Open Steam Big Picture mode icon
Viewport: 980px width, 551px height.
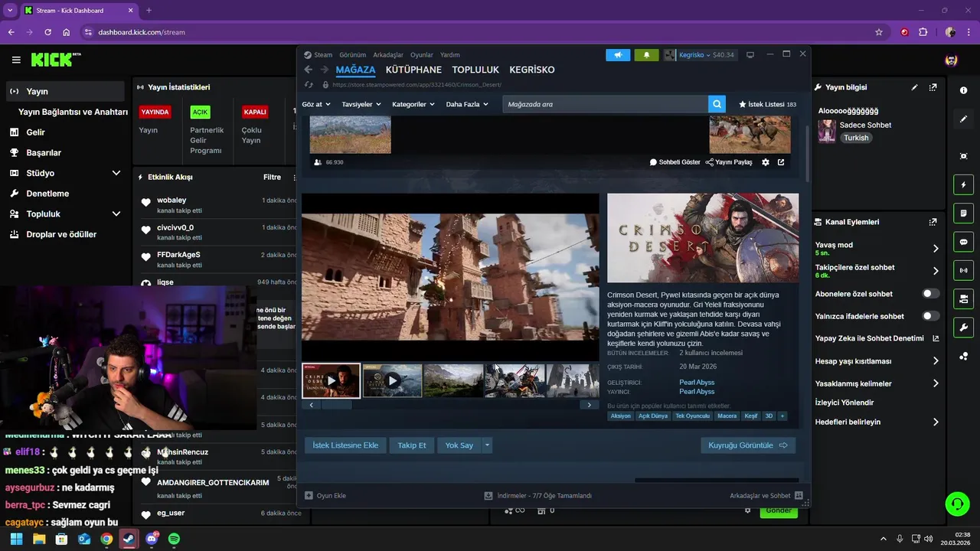click(x=750, y=55)
